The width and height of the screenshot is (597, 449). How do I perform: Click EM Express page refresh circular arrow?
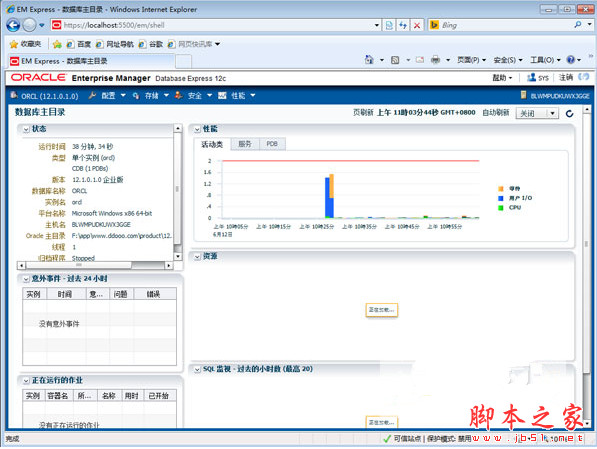coord(570,113)
